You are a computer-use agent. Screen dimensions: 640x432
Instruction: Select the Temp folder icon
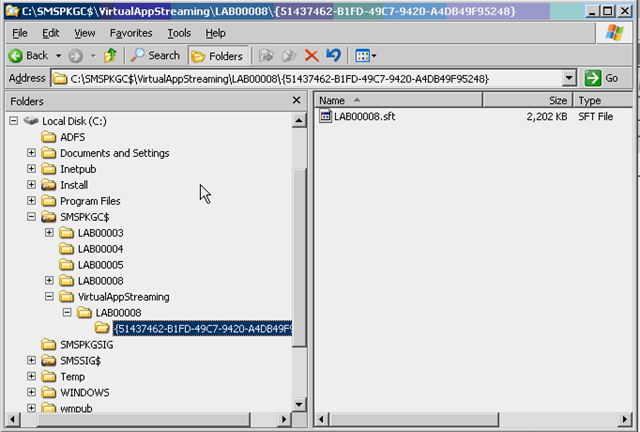(x=49, y=376)
